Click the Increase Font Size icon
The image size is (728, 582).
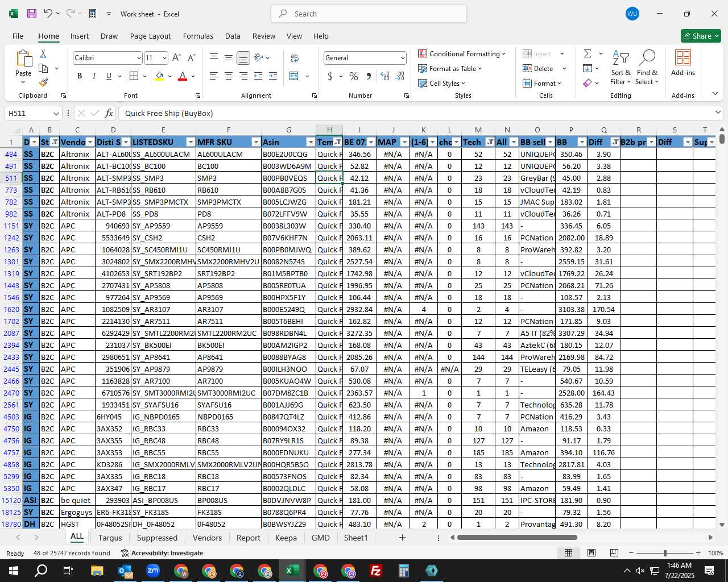176,58
